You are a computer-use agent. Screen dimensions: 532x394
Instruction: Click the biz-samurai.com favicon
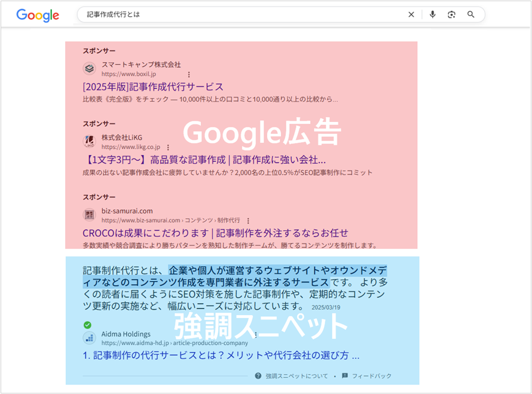pyautogui.click(x=89, y=215)
